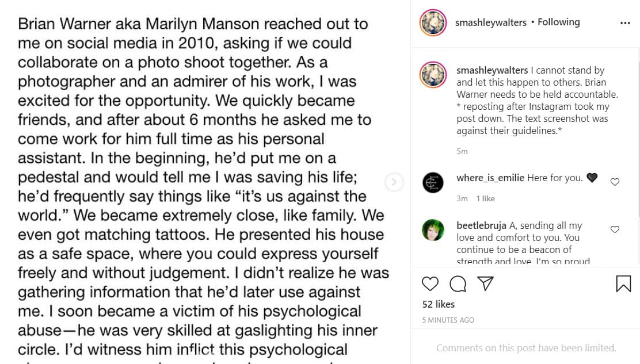
Task: Select username smashleywalters in the header
Action: (491, 22)
